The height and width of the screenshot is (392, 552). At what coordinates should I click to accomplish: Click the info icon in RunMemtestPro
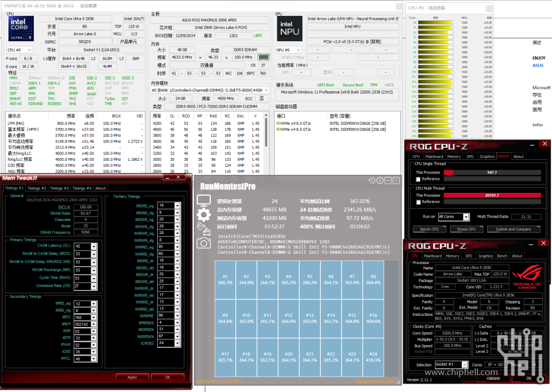click(380, 180)
